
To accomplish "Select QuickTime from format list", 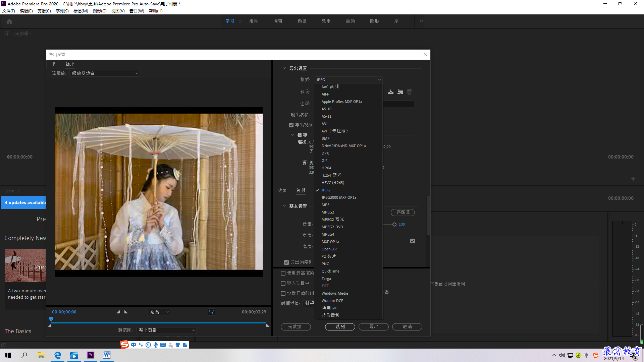I will (348, 271).
